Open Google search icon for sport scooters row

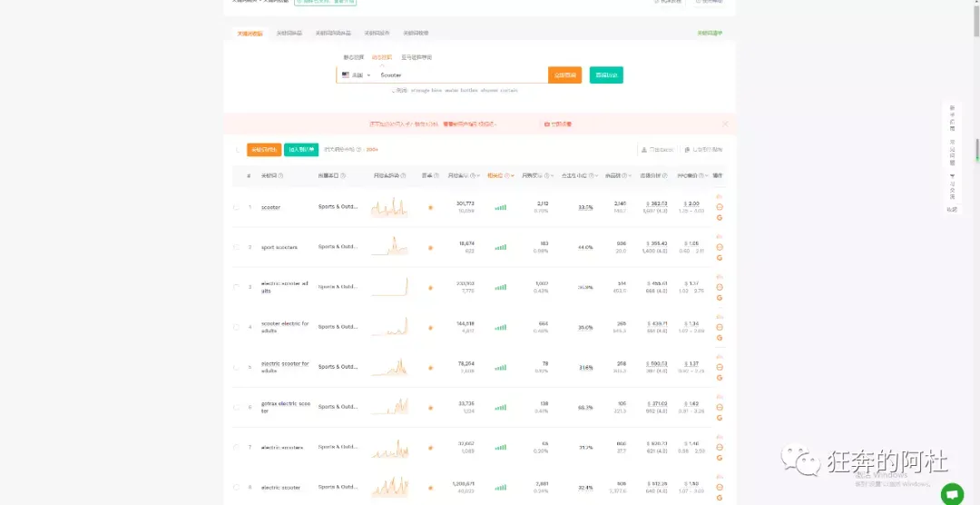pyautogui.click(x=720, y=258)
